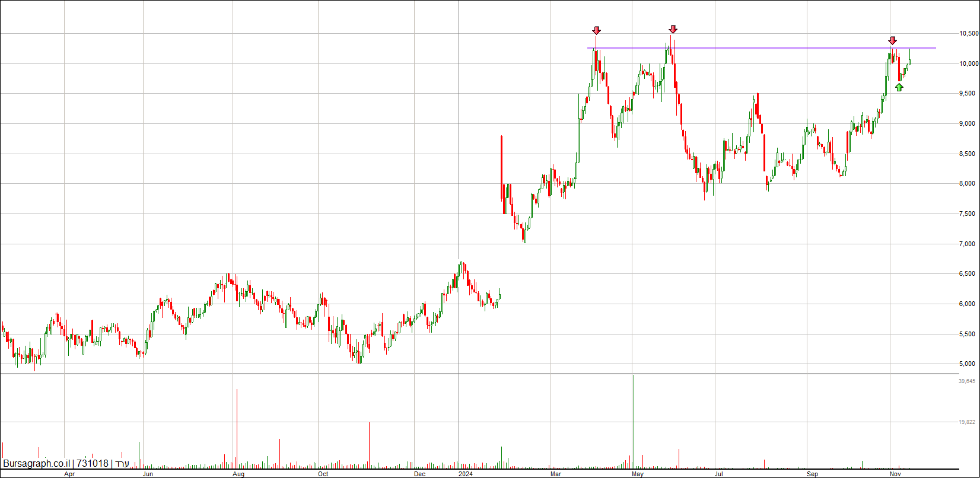The image size is (980, 478).
Task: Select the Jul date axis label
Action: [719, 474]
